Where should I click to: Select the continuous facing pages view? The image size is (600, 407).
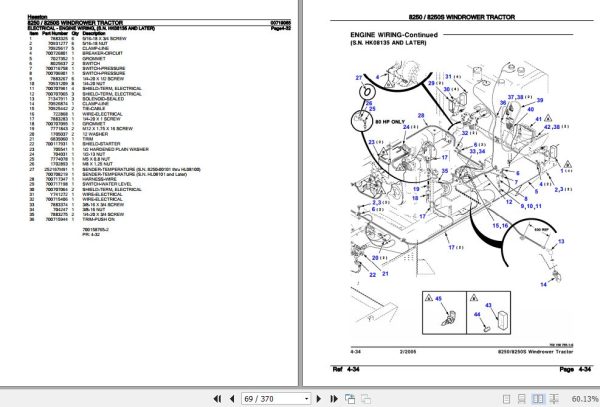coord(554,399)
